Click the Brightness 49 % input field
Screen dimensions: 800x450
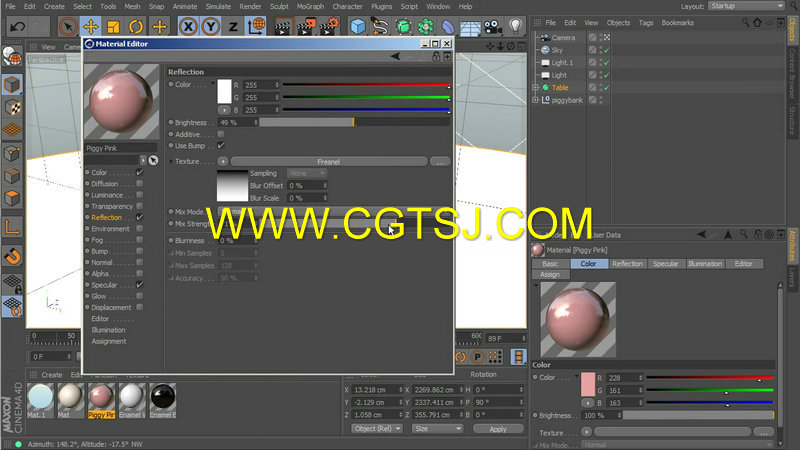pos(238,122)
